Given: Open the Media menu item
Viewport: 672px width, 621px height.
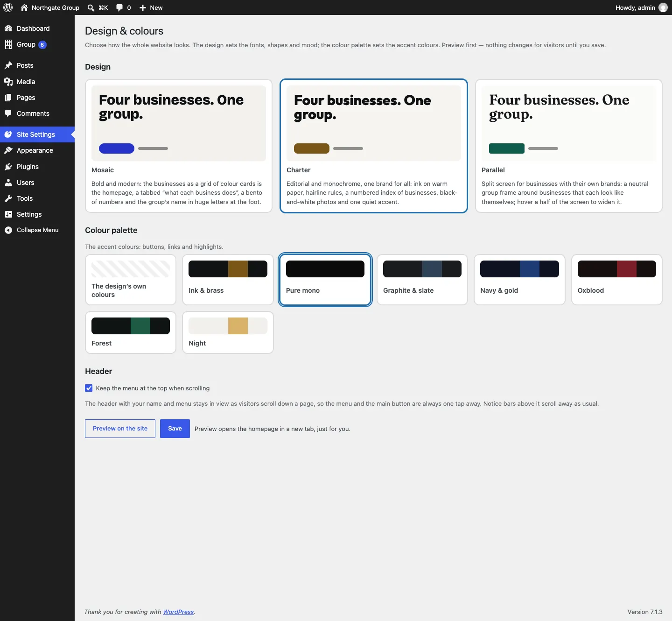Looking at the screenshot, I should point(37,82).
